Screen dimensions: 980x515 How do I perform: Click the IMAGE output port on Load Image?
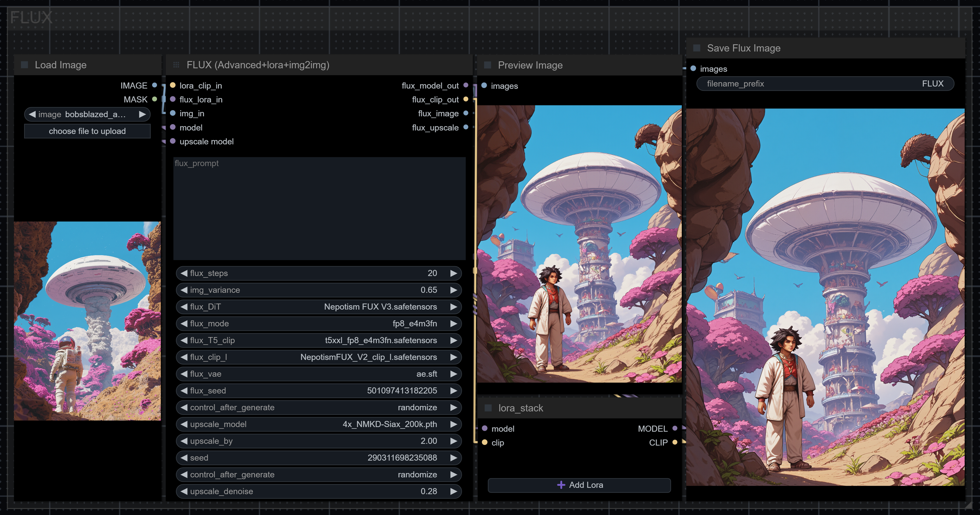[155, 85]
